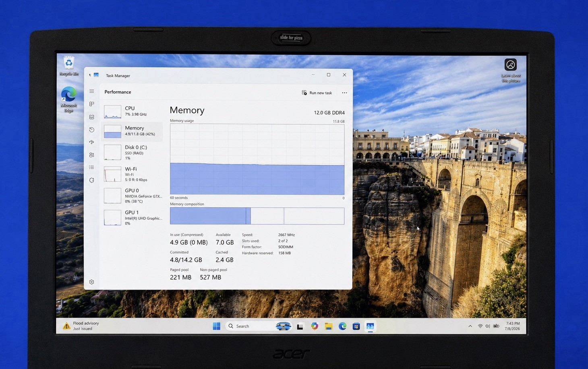Select the Memory performance entry

tap(133, 131)
